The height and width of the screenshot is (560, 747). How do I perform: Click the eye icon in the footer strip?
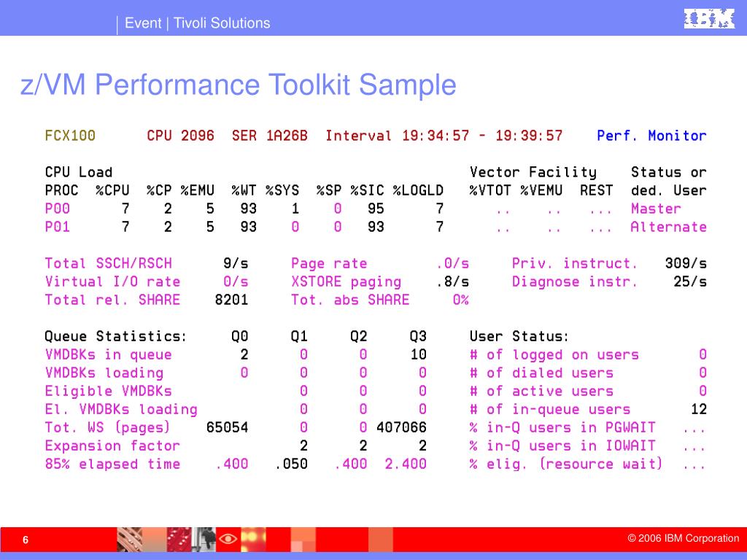pyautogui.click(x=228, y=539)
